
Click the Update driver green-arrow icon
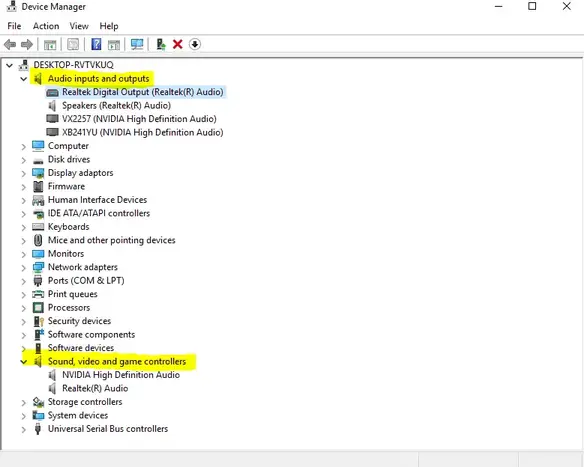[x=161, y=44]
